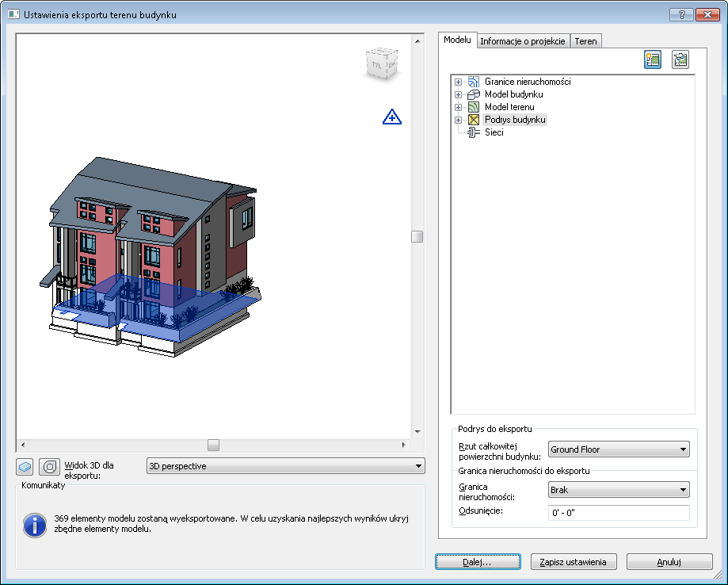Click the Granice nieruchomości tree icon
The image size is (728, 585).
473,82
